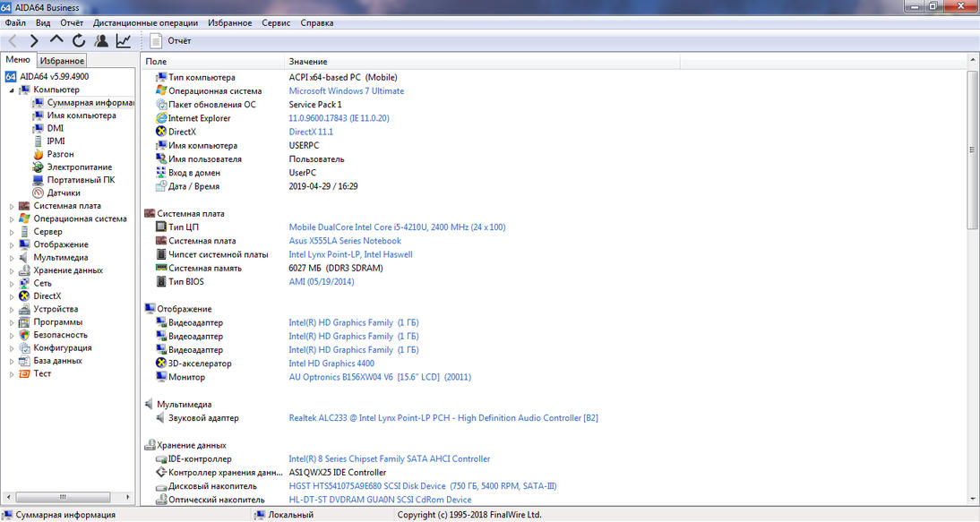Click the vertical scrollbar thumb of the report

click(973, 149)
